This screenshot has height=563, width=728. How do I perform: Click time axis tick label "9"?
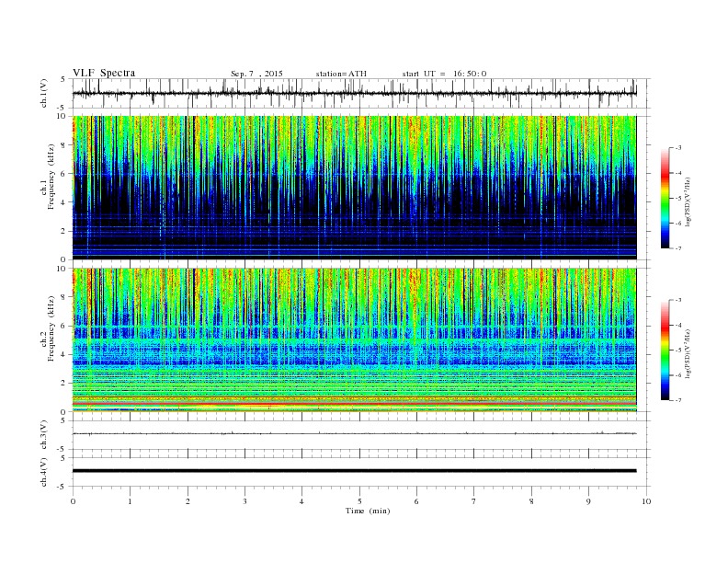(588, 501)
